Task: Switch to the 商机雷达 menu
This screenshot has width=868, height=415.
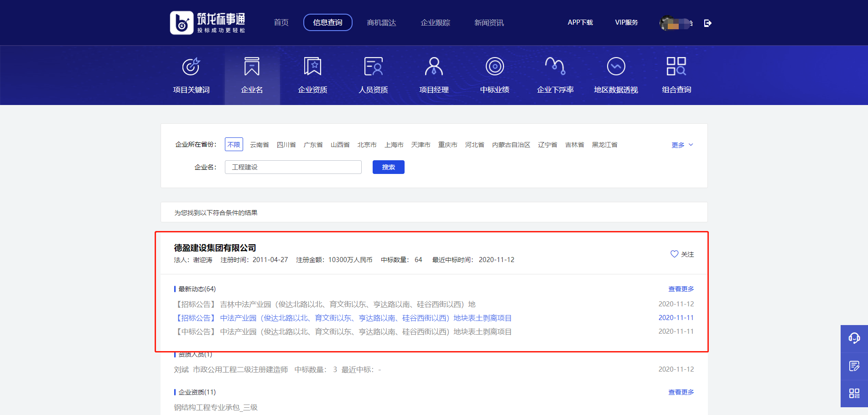Action: click(382, 22)
